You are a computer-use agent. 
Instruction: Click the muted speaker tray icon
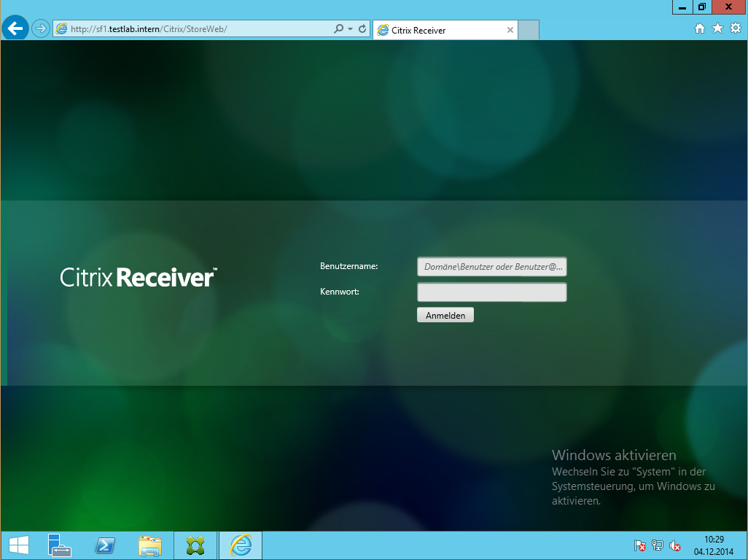point(674,545)
